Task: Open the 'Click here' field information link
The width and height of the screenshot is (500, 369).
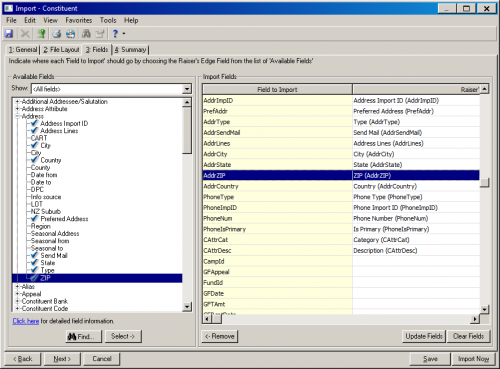Action: [26, 321]
